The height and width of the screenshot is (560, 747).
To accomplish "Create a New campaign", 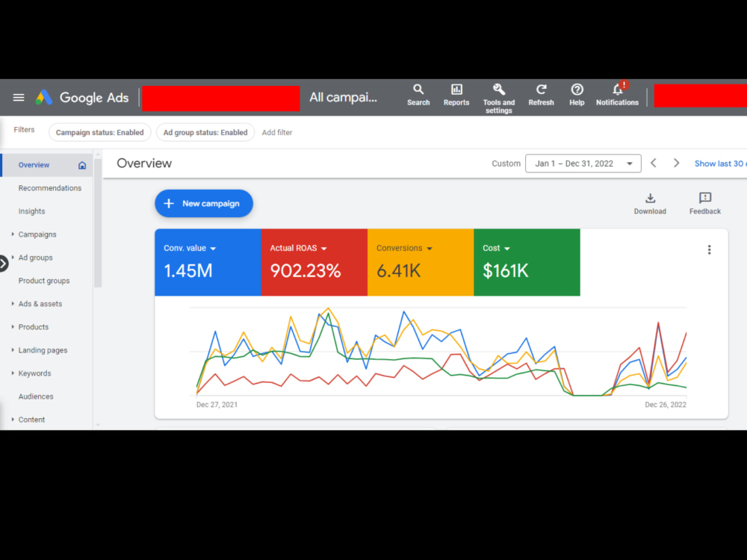I will [204, 203].
